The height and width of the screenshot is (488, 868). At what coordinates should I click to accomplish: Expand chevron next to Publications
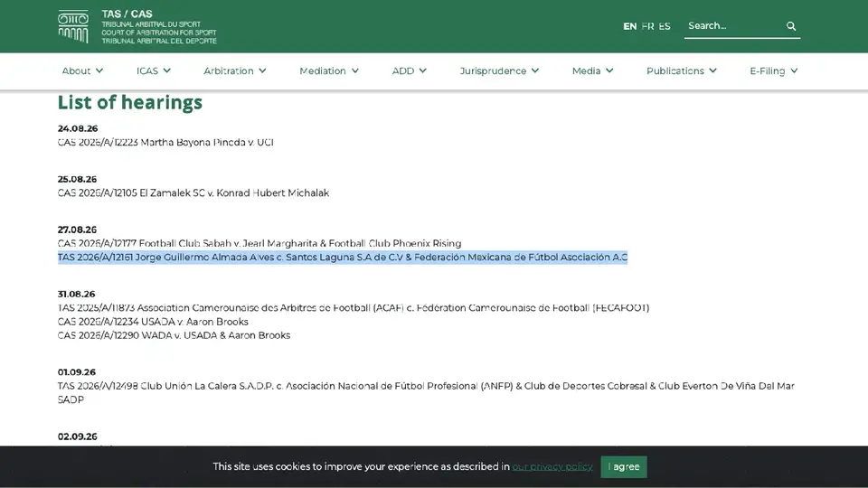pos(712,70)
